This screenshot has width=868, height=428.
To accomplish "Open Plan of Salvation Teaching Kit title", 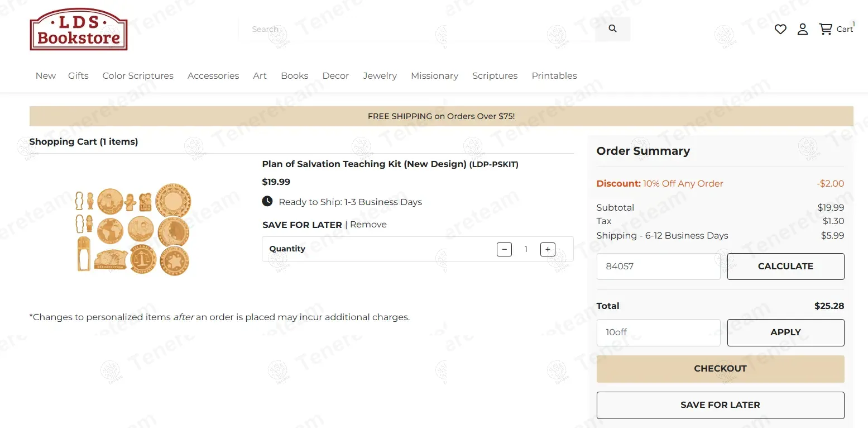I will 364,164.
